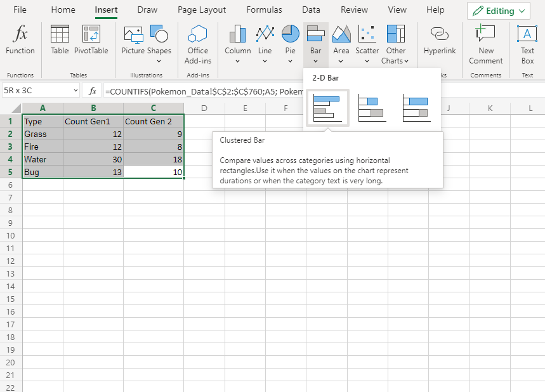545x392 pixels.
Task: Switch to the Formulas tab
Action: pyautogui.click(x=264, y=10)
